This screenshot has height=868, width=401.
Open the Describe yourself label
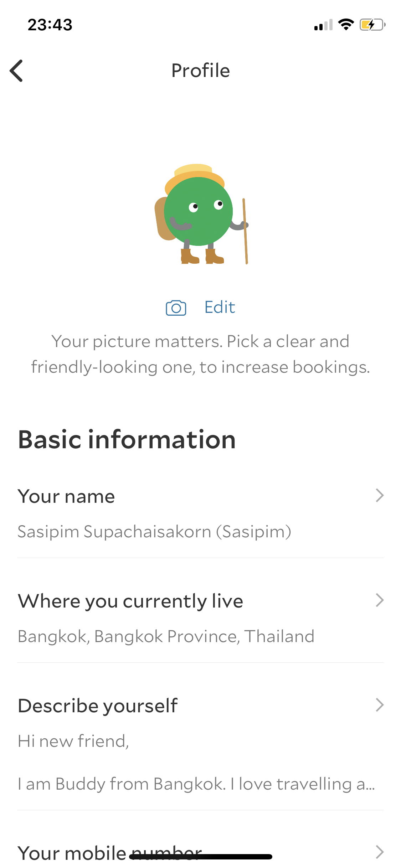98,706
